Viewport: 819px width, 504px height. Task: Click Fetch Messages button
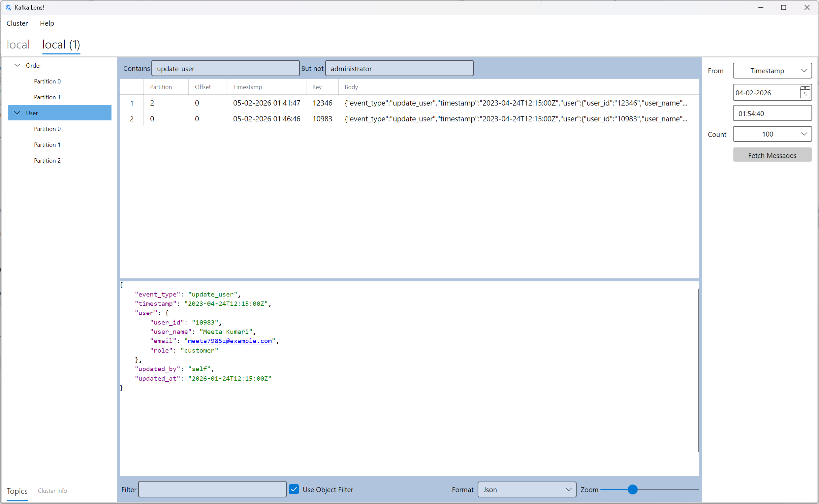[772, 155]
